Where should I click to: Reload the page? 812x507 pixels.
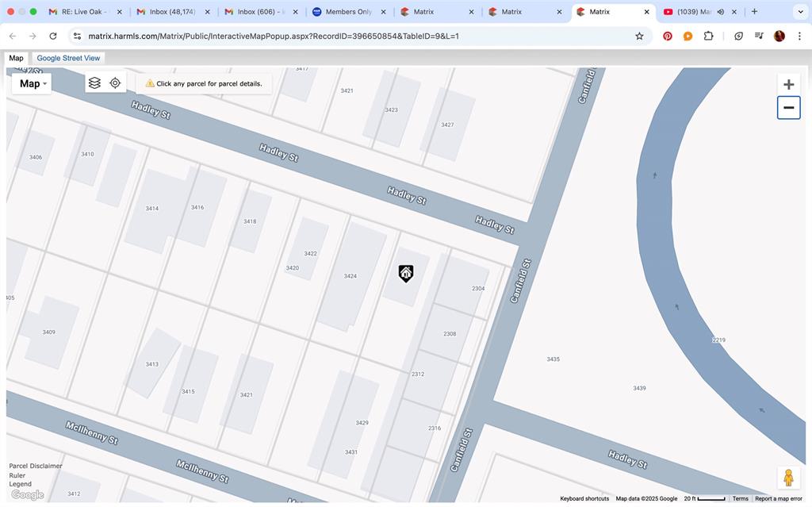point(53,36)
